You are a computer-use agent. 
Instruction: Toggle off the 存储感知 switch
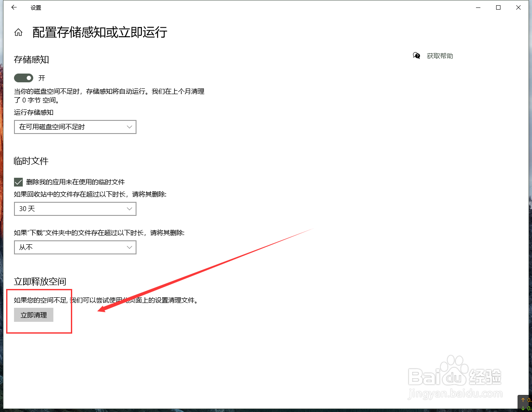click(24, 77)
